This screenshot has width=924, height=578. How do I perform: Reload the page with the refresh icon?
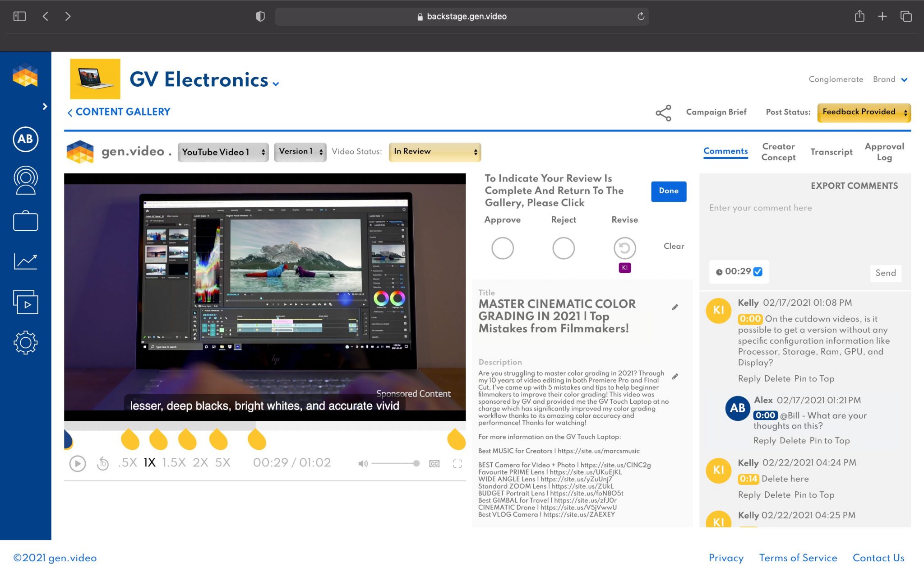click(x=640, y=16)
